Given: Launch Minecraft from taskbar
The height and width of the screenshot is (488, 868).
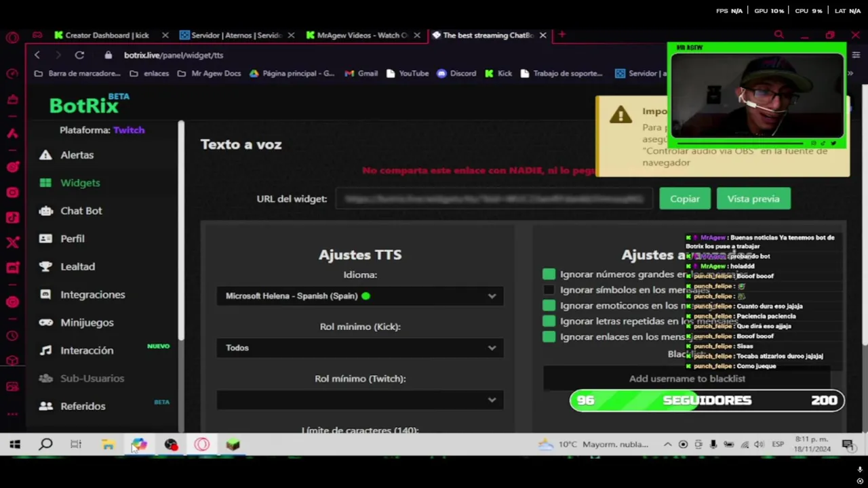Looking at the screenshot, I should coord(233,445).
